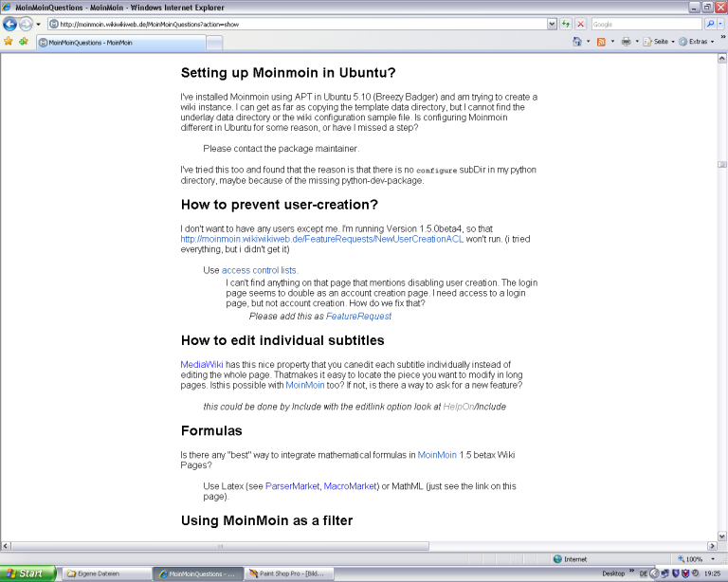The image size is (728, 582).
Task: Open the MacroMarket link
Action: coord(350,486)
